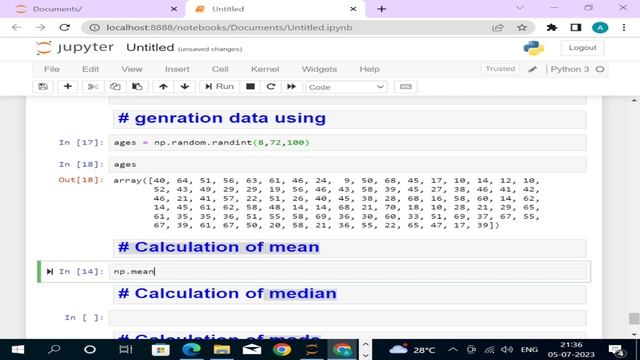Click the Jupyter logo

(x=74, y=47)
